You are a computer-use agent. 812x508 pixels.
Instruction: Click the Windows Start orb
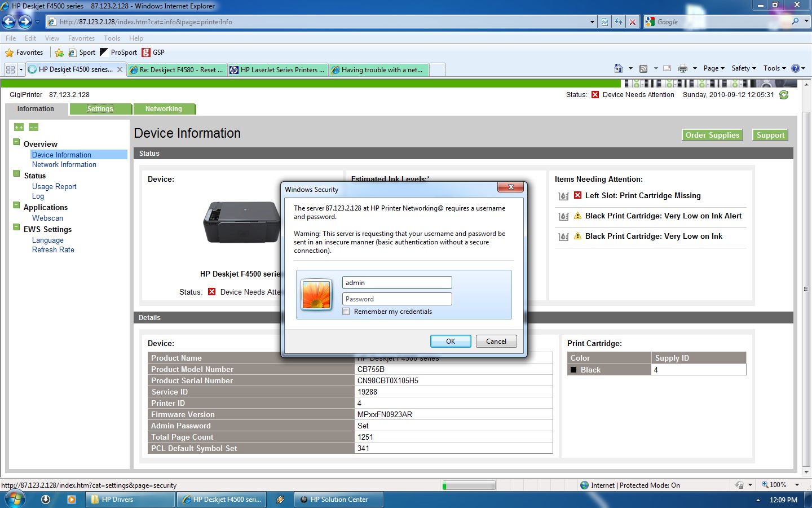[15, 499]
